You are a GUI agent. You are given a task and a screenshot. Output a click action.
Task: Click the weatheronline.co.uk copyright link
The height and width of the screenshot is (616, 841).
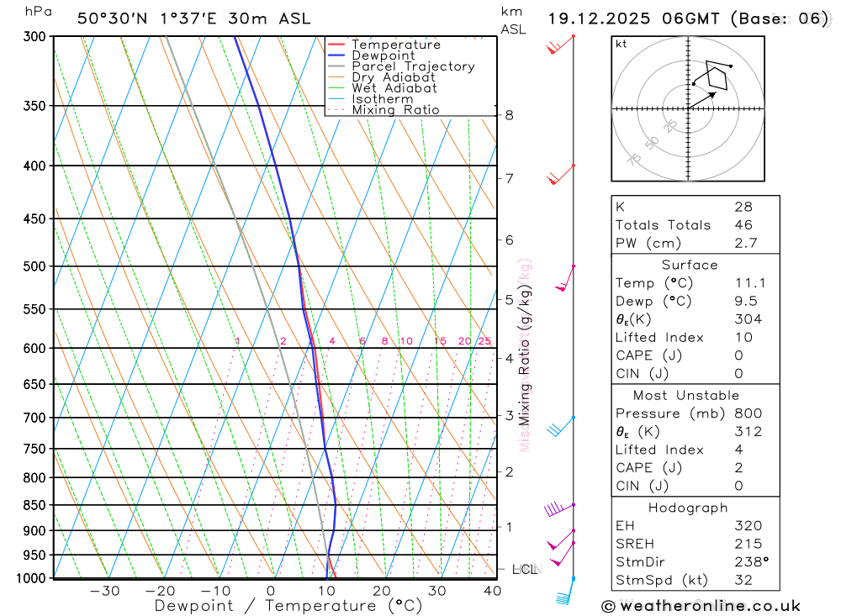701,607
